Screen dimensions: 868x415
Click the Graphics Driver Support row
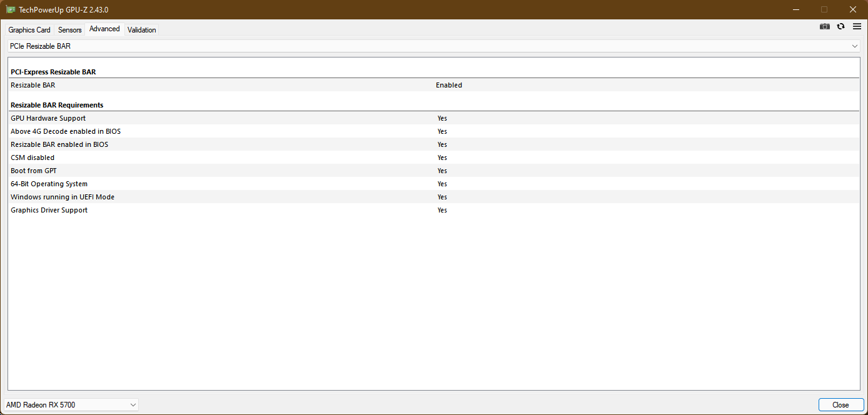point(434,210)
